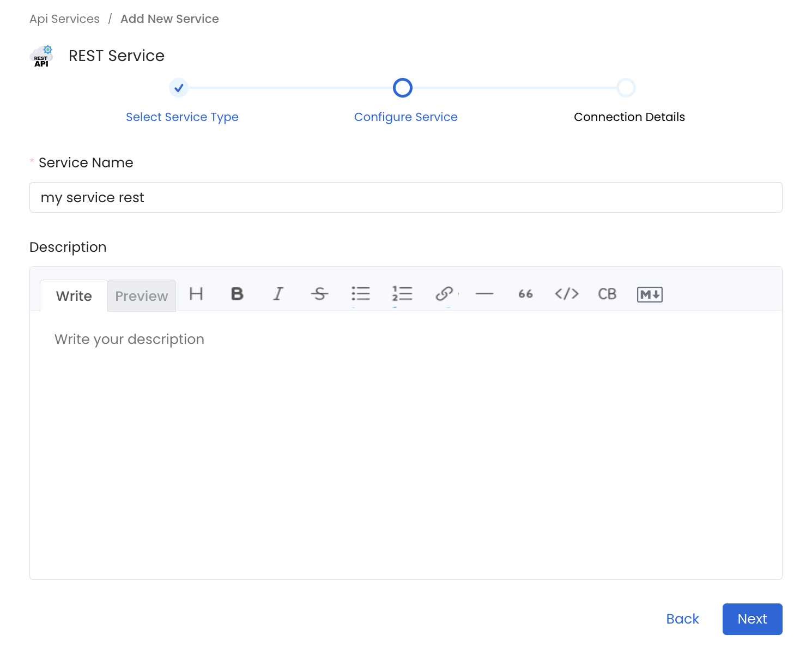Image resolution: width=812 pixels, height=653 pixels.
Task: Click the REST API service logo
Action: click(42, 56)
